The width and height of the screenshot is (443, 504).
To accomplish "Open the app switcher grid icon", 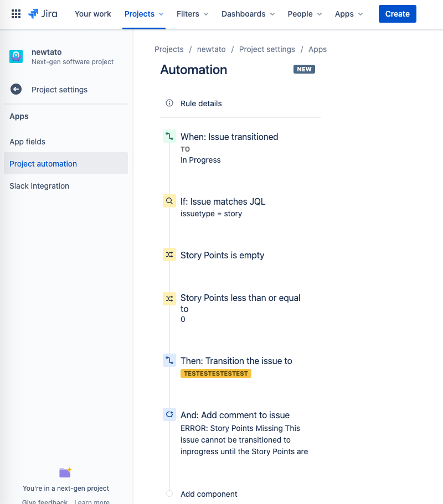I will coord(16,14).
